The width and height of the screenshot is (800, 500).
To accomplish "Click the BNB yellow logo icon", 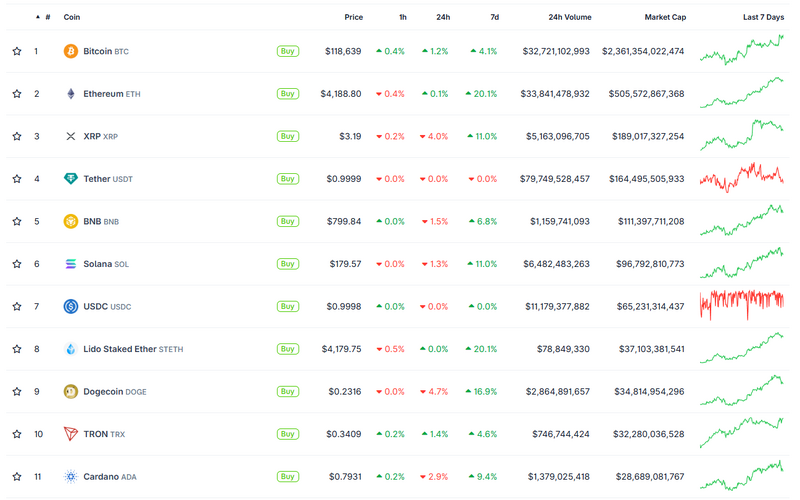I will click(x=71, y=221).
